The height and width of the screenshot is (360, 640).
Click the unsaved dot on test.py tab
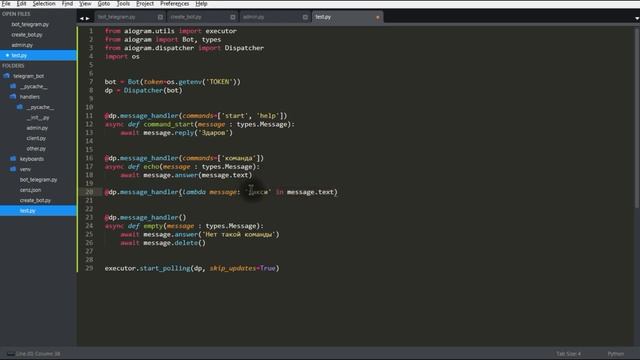click(378, 17)
